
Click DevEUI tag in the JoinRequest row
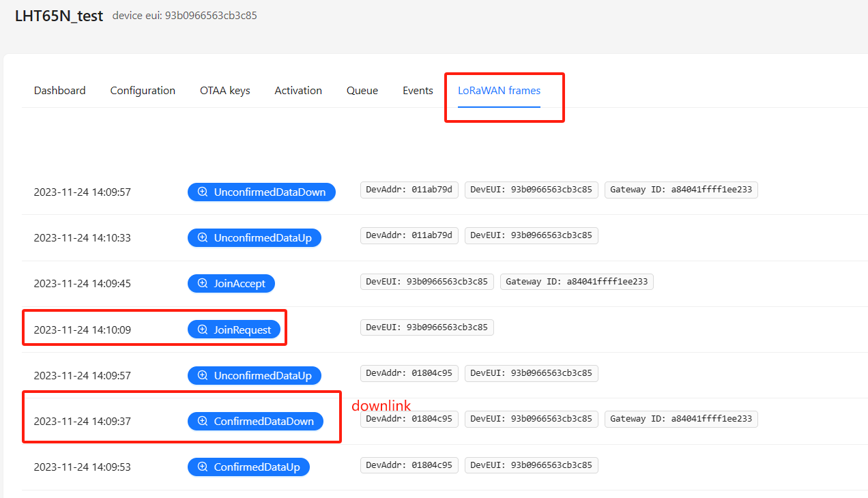426,327
